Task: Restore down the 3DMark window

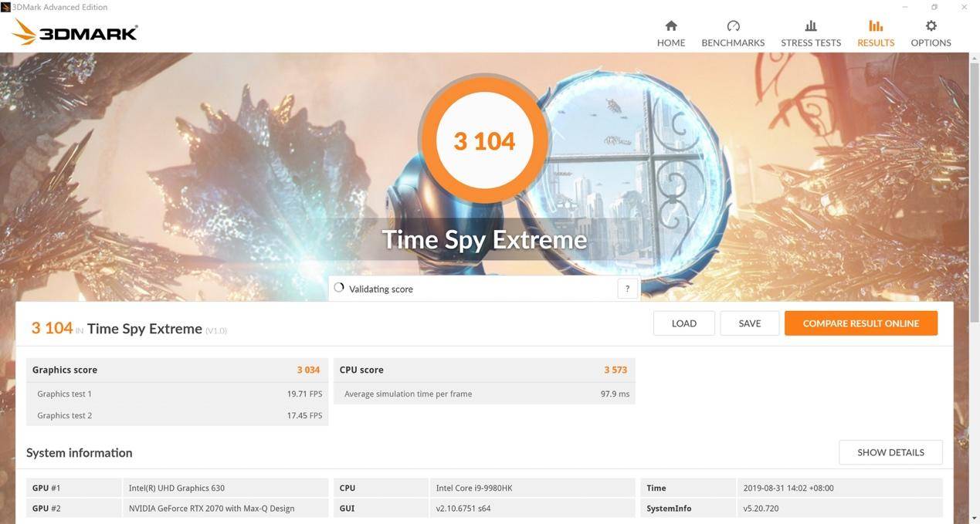Action: tap(934, 7)
